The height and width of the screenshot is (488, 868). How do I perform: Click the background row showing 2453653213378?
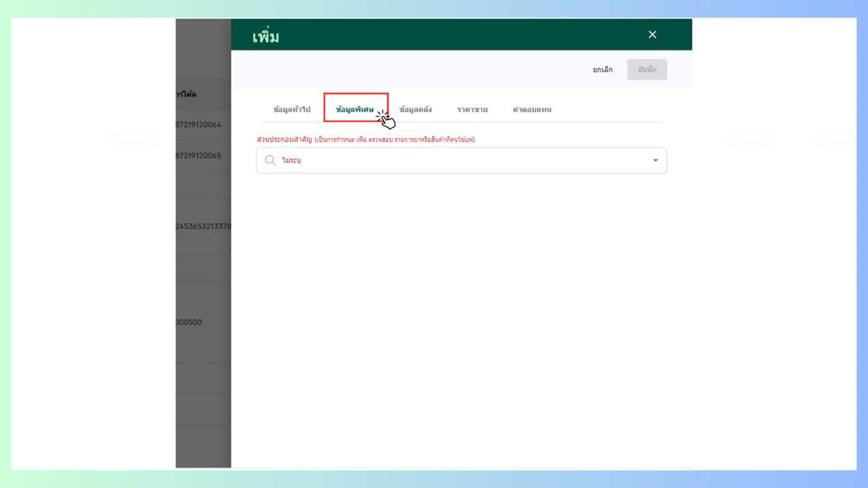[x=203, y=226]
